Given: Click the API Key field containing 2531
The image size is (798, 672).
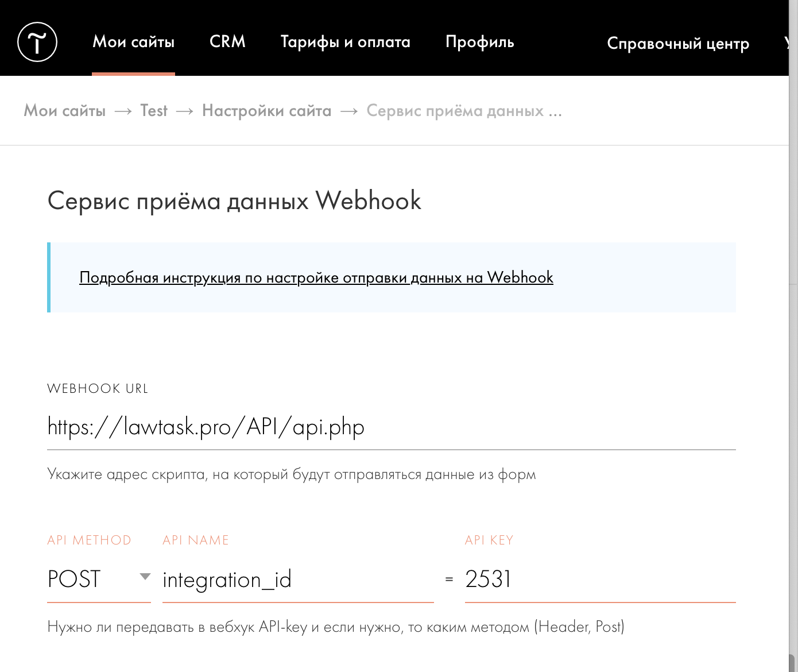Looking at the screenshot, I should pos(599,580).
